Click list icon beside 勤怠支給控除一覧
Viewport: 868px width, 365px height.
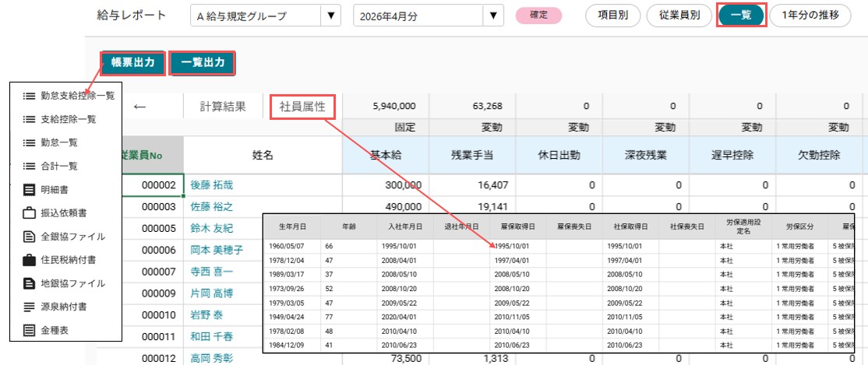(x=29, y=96)
